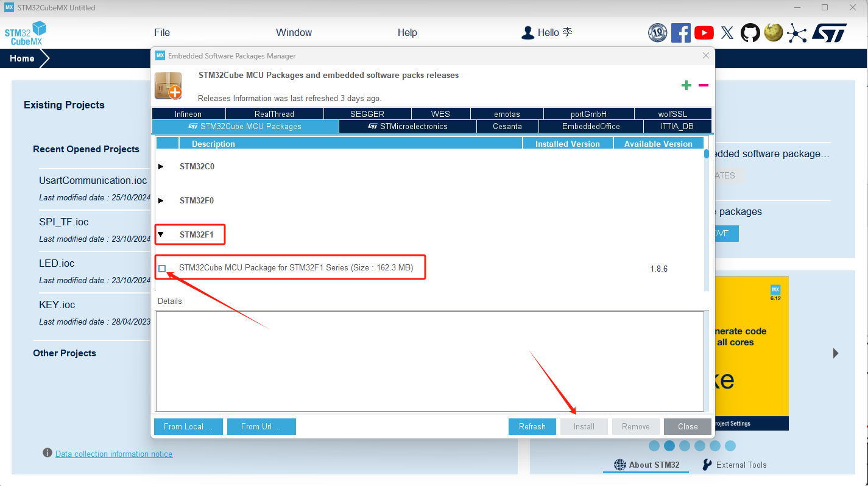Click the user account avatar icon
Screen dimensions: 868x486
(x=528, y=33)
